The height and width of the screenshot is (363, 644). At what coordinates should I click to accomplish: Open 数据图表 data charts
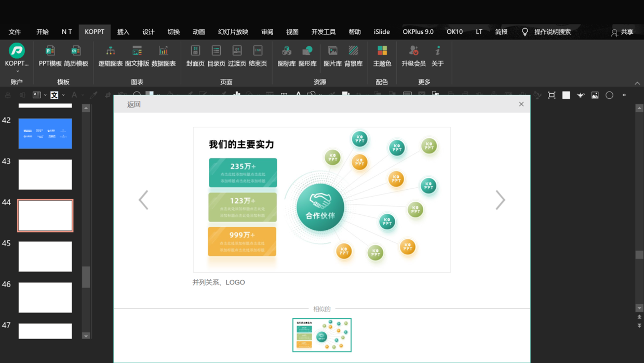164,56
